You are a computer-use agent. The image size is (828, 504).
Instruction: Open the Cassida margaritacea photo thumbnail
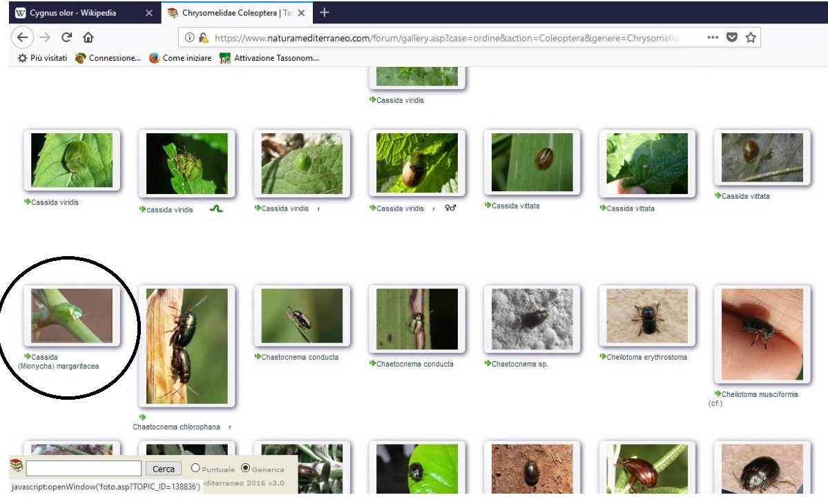click(72, 316)
